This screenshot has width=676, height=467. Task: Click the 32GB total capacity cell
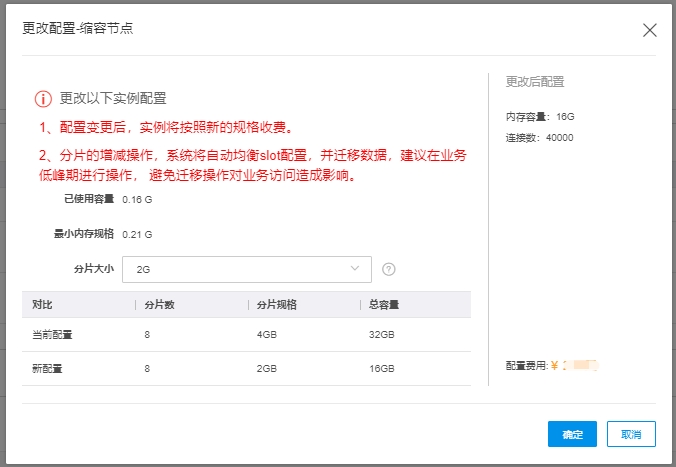pyautogui.click(x=383, y=334)
